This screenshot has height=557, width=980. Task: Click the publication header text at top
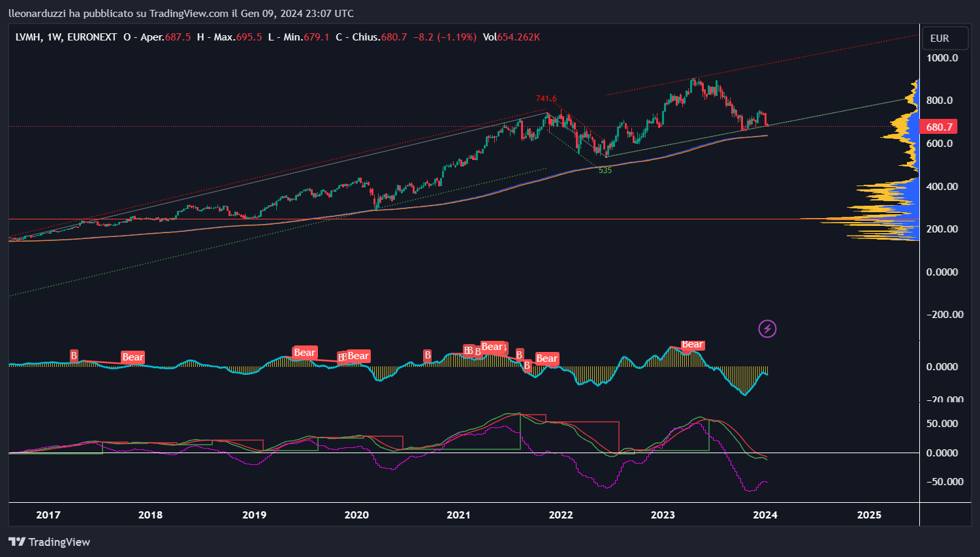pos(182,13)
